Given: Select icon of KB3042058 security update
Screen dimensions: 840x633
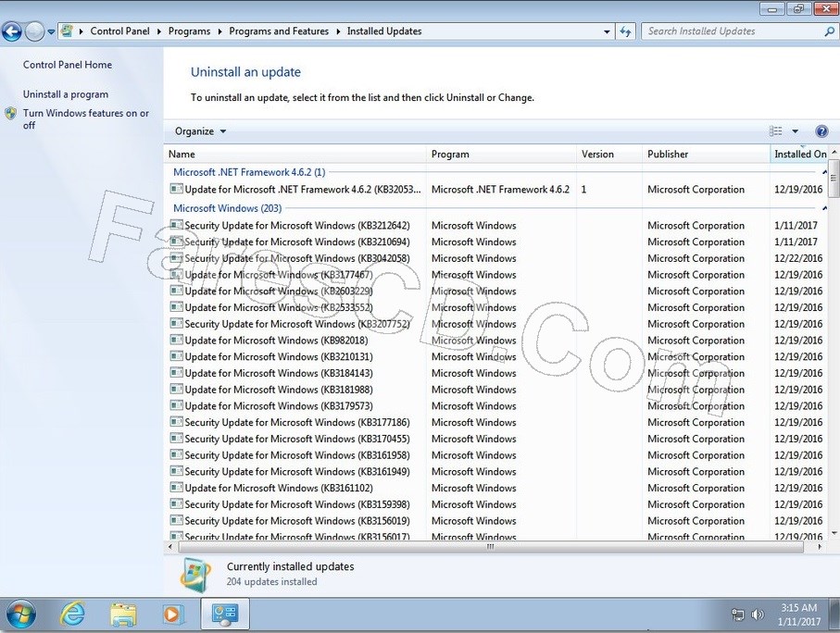Looking at the screenshot, I should click(176, 257).
